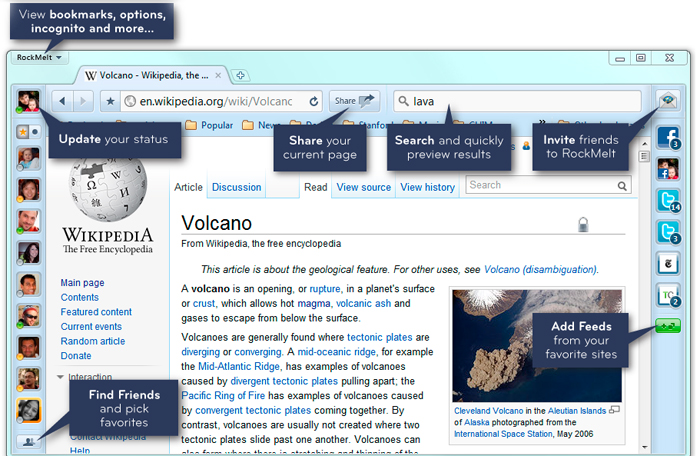Reload the page with the refresh icon
Viewport: 700px width, 456px height.
[x=314, y=101]
